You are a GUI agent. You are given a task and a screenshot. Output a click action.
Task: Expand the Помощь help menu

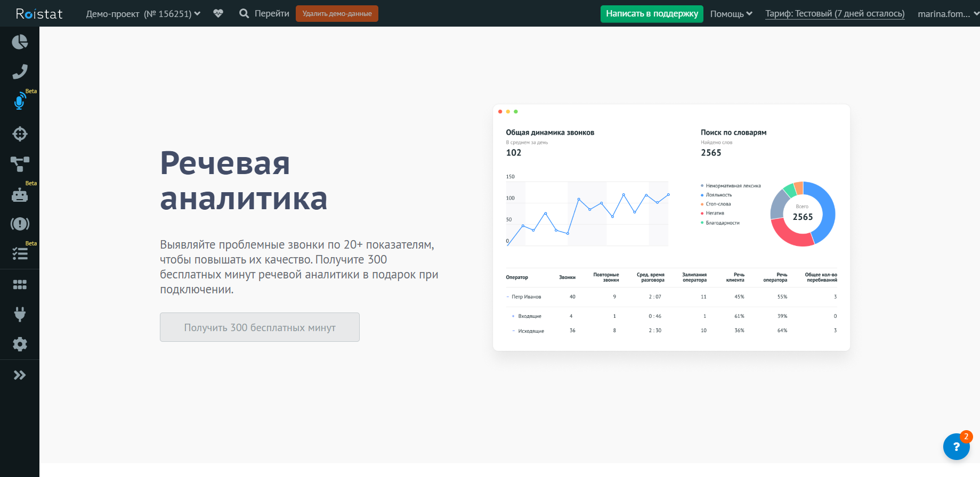731,14
